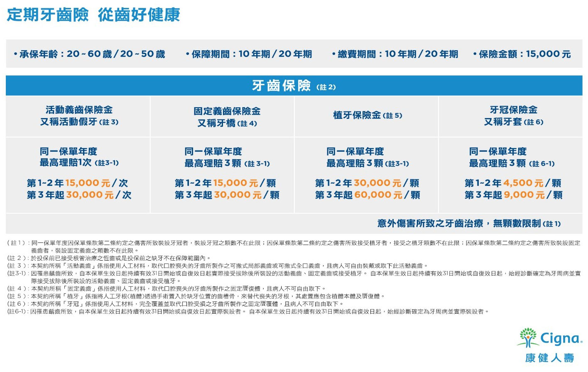Click the 康健人壽 company name
The height and width of the screenshot is (372, 588).
(549, 358)
